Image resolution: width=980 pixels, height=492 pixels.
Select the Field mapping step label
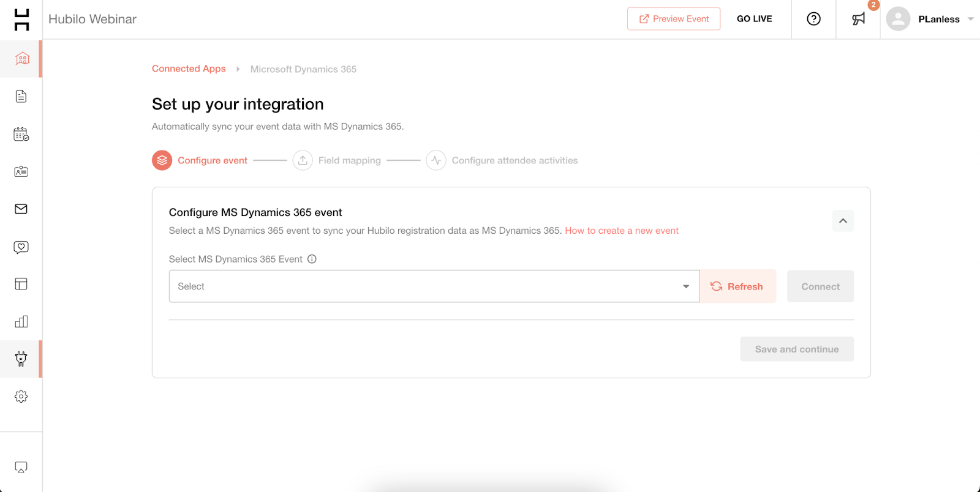(350, 160)
